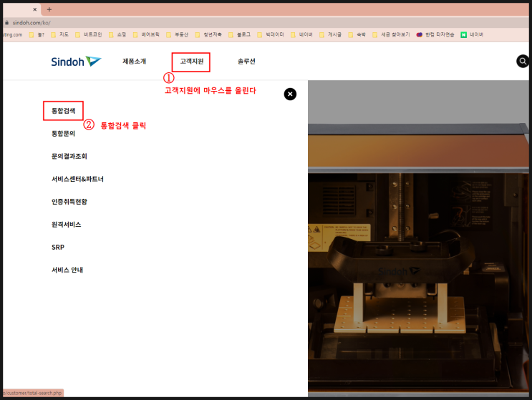This screenshot has width=532, height=400.
Task: Close the menu panel with X button
Action: (x=290, y=94)
